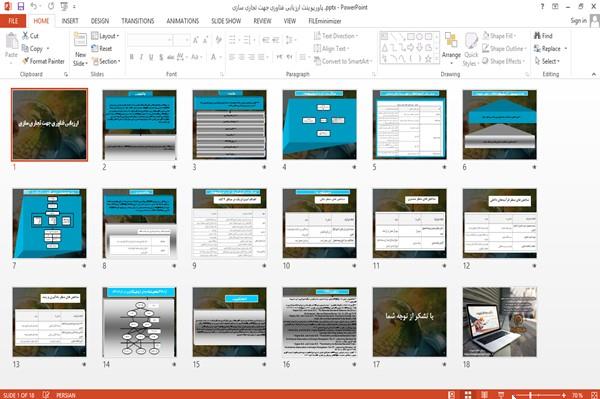Apply Italic formatting
The height and width of the screenshot is (399, 600).
[x=141, y=57]
